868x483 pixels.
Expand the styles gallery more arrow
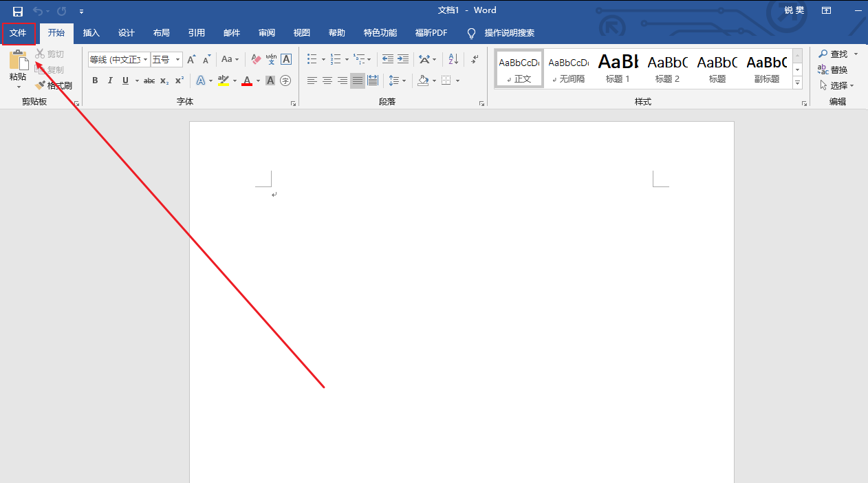[x=798, y=83]
